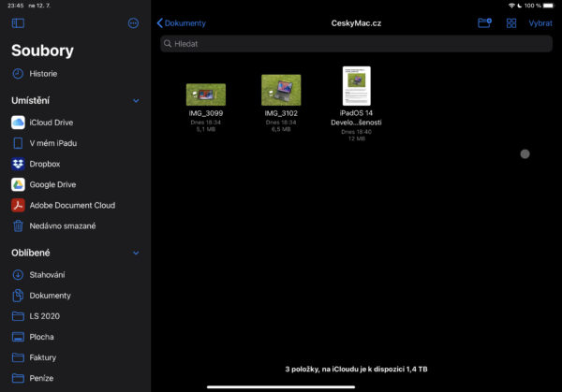Screen dimensions: 562x392
Task: Open iCloud Drive location
Action: (51, 123)
